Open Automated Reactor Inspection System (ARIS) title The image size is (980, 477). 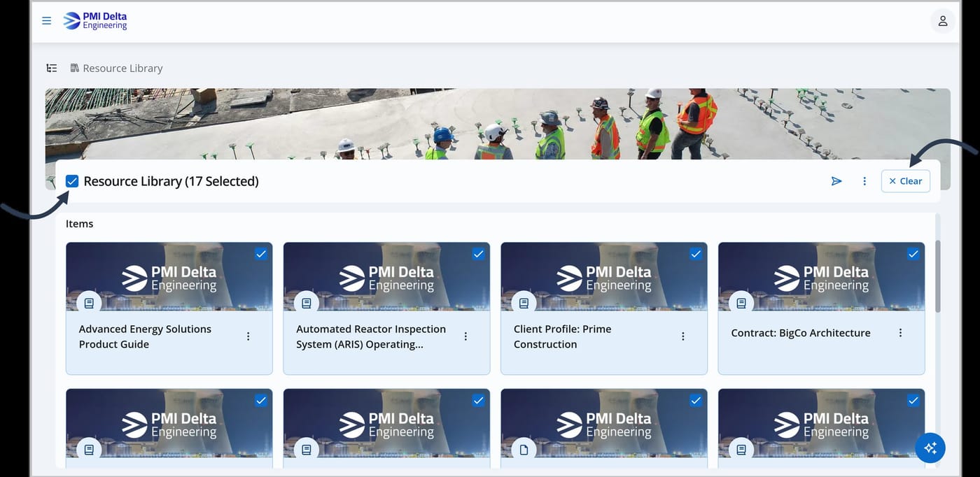(x=371, y=336)
